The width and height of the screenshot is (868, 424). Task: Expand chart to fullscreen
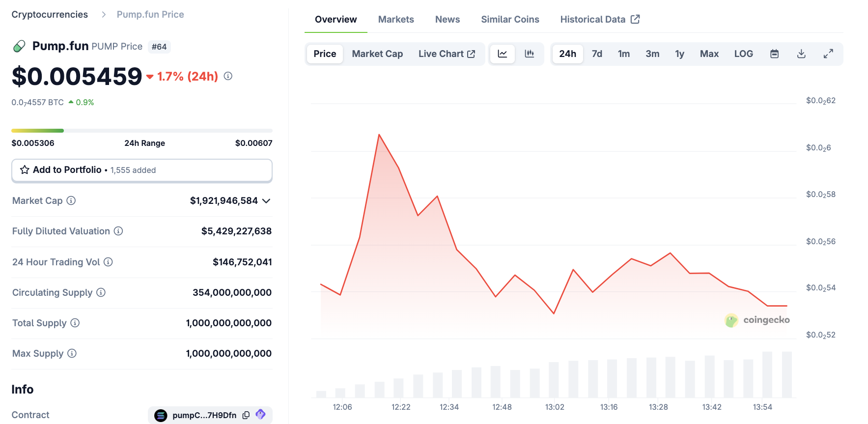coord(828,54)
